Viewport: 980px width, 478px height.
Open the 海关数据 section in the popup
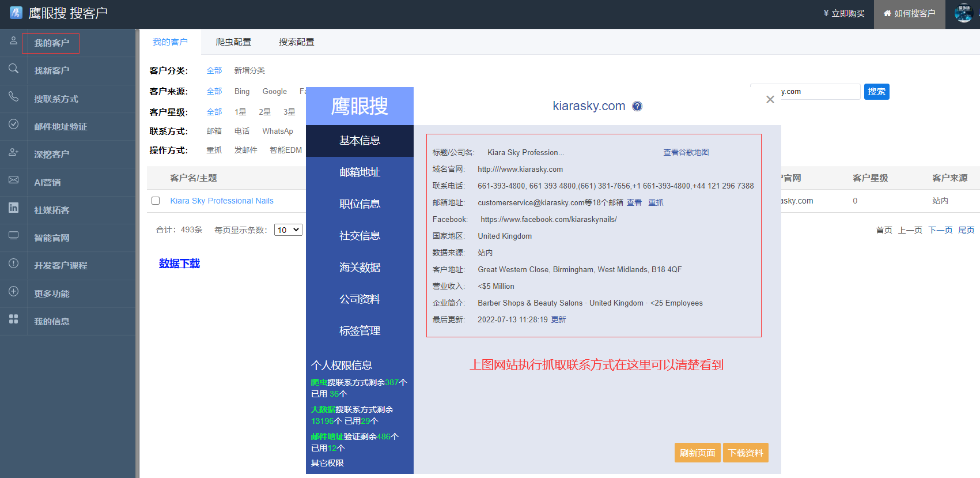(x=360, y=268)
